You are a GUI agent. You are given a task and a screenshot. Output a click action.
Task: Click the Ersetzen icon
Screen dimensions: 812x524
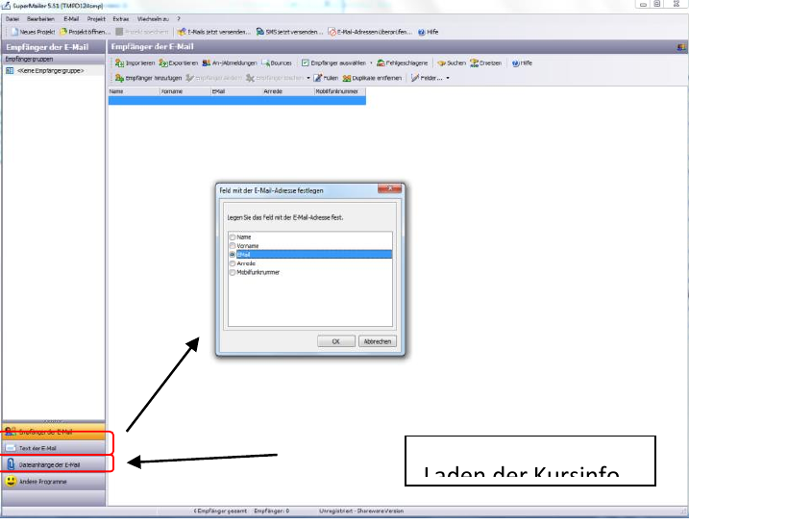pyautogui.click(x=474, y=62)
